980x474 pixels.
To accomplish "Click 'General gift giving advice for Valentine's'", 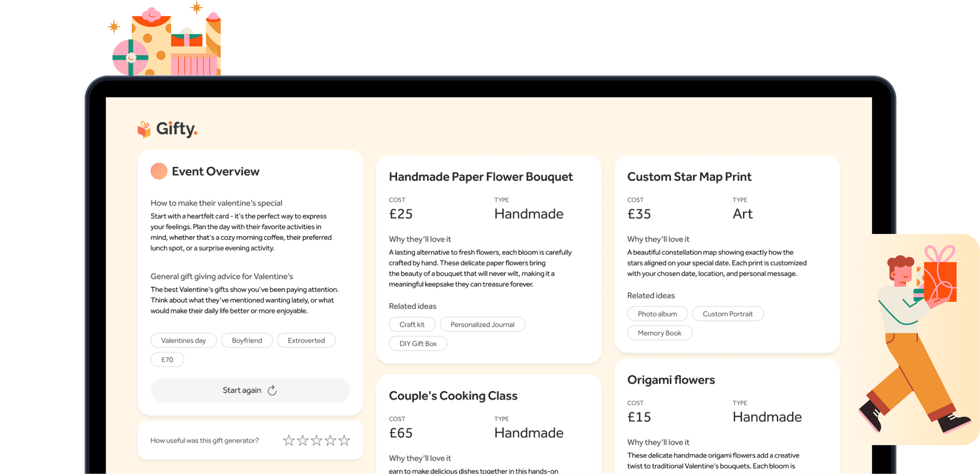I will click(x=222, y=277).
